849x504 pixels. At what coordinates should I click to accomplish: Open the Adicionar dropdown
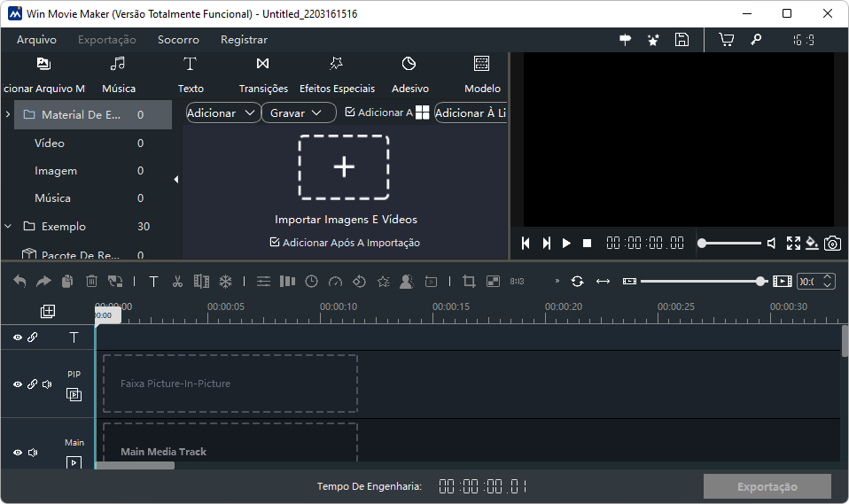222,113
